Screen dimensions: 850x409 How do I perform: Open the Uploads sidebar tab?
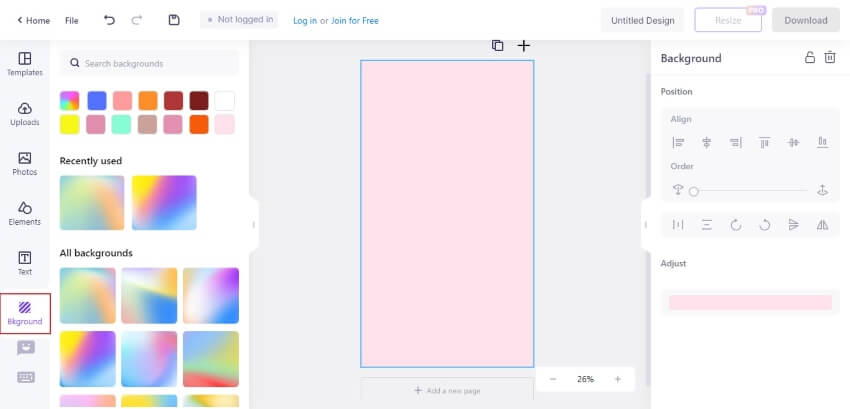[24, 114]
